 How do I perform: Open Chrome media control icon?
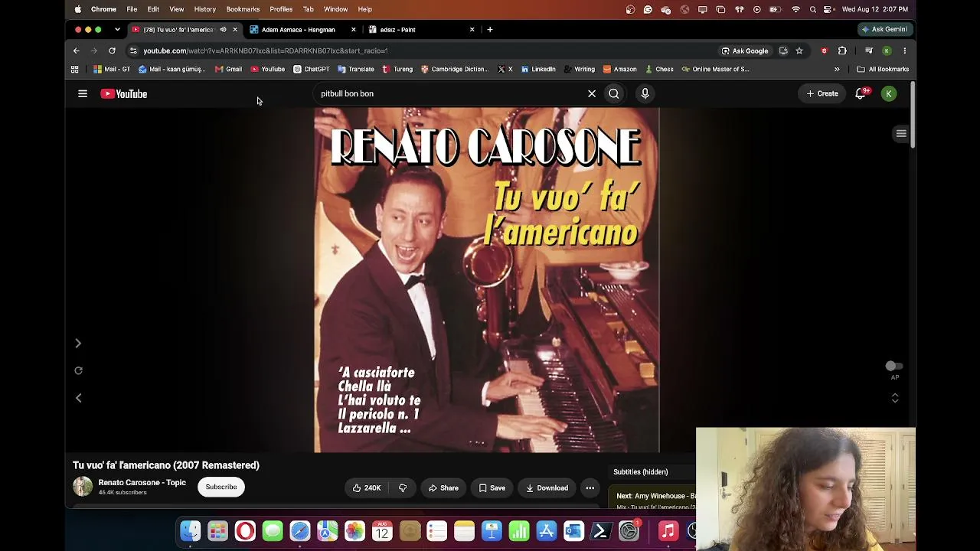click(868, 51)
